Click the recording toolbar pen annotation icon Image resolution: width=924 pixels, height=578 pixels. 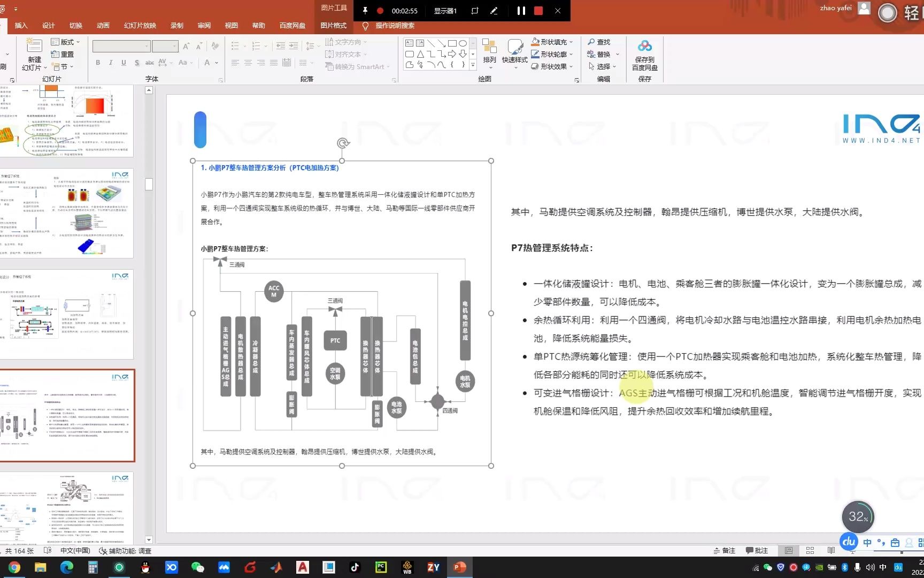click(494, 11)
